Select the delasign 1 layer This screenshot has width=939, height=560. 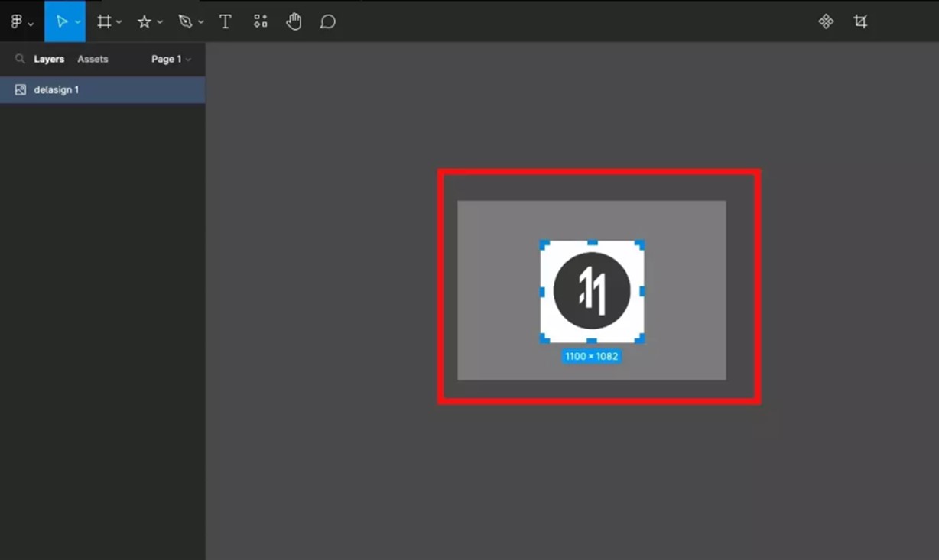click(x=102, y=89)
